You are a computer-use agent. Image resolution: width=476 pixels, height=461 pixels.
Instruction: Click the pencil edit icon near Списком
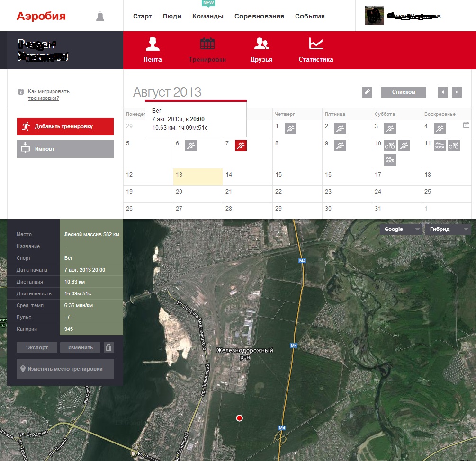tap(367, 92)
